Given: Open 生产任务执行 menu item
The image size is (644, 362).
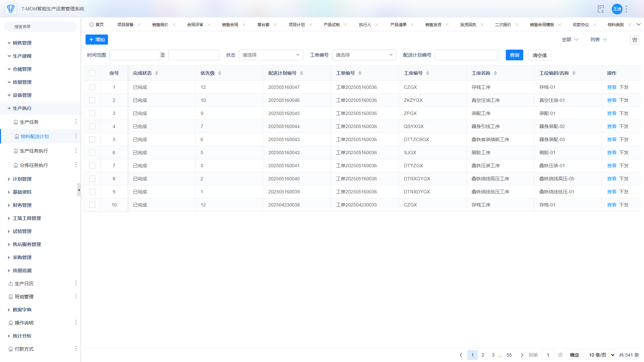Looking at the screenshot, I should point(34,151).
